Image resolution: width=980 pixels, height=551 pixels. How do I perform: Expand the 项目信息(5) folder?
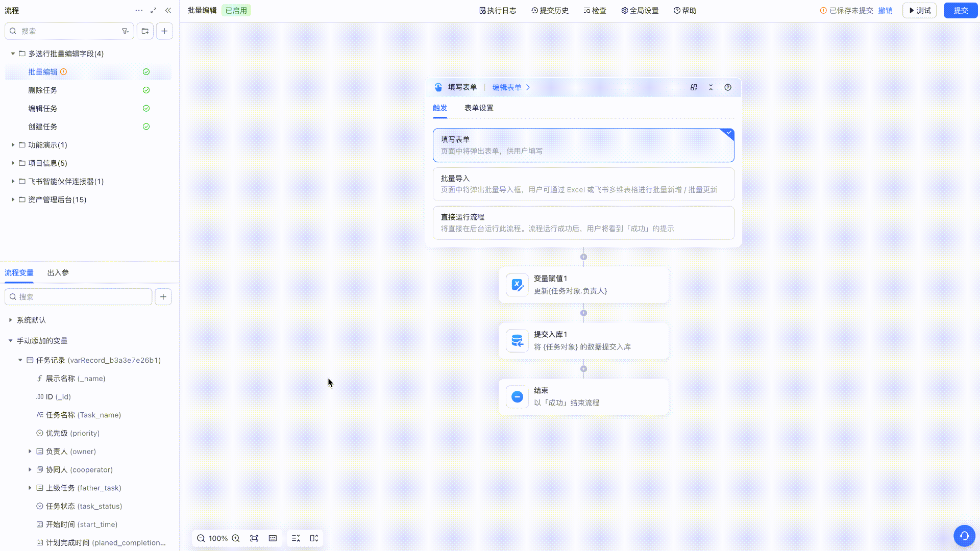pyautogui.click(x=13, y=163)
